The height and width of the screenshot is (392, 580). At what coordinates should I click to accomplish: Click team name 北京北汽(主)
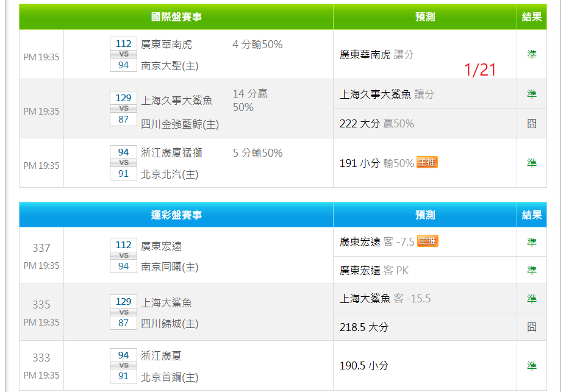[x=170, y=174]
